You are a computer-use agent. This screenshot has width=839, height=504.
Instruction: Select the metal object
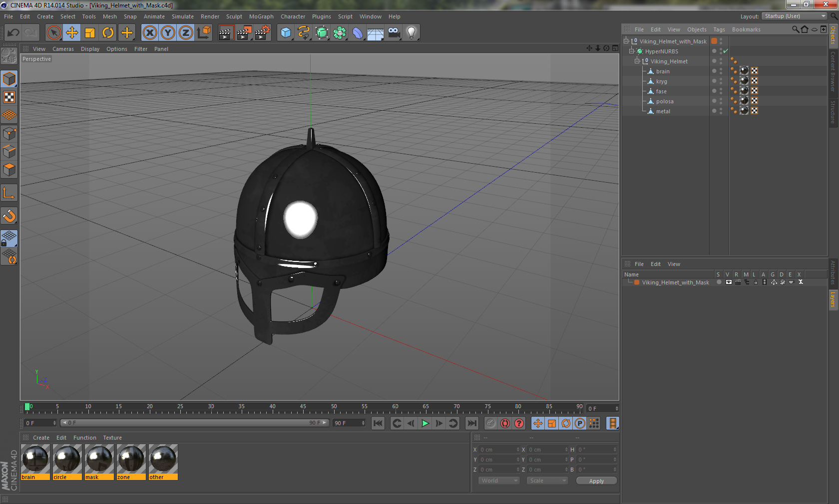pyautogui.click(x=663, y=111)
